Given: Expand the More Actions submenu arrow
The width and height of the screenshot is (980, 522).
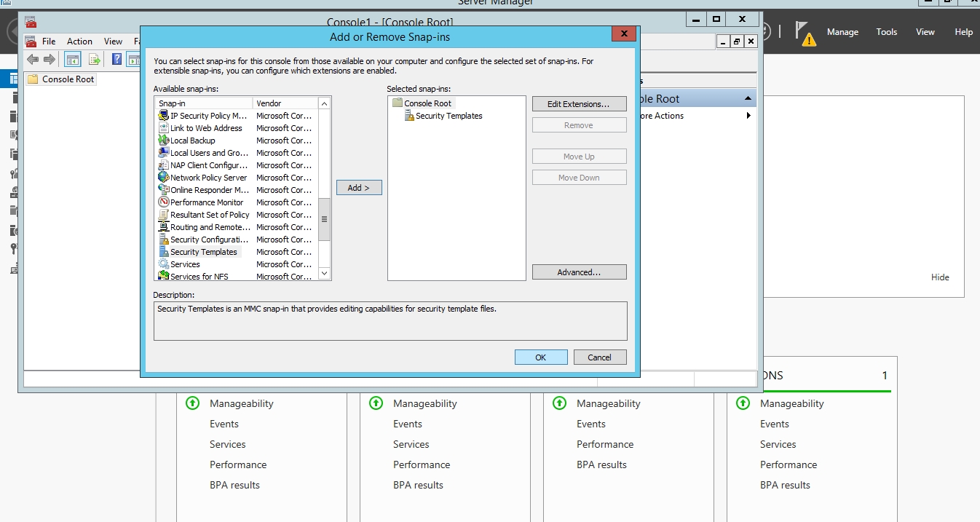Looking at the screenshot, I should pos(748,116).
